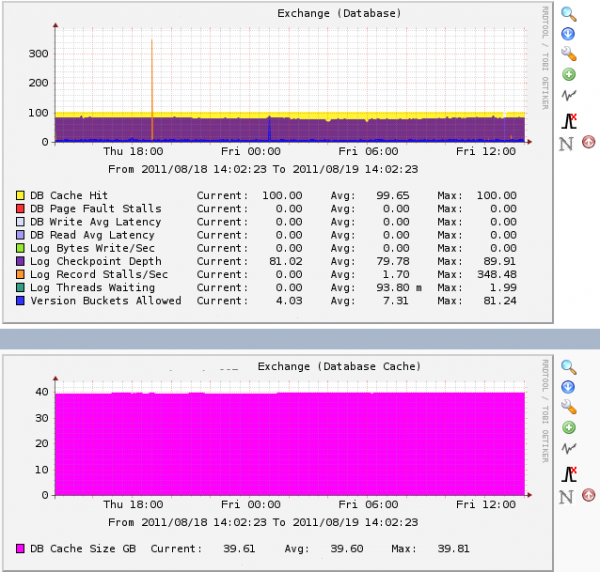Zoom the Database Cache graph with its magnifier icon
Screen dimensions: 600x572
click(x=568, y=367)
